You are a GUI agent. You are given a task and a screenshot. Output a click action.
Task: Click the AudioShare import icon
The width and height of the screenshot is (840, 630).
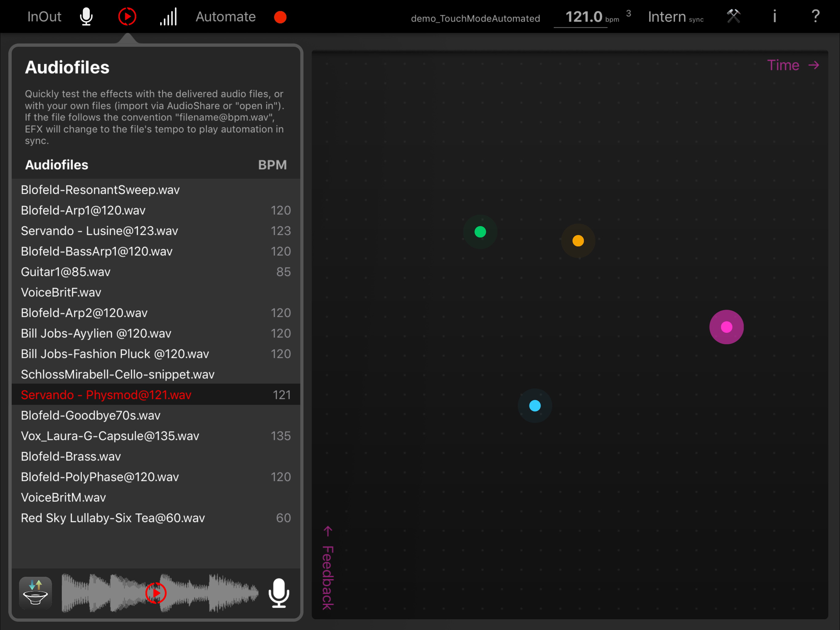pyautogui.click(x=36, y=593)
